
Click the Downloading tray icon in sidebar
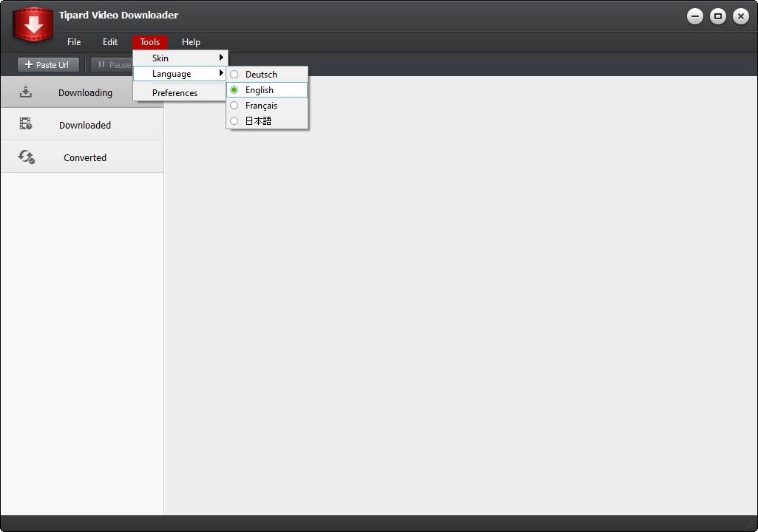(26, 92)
